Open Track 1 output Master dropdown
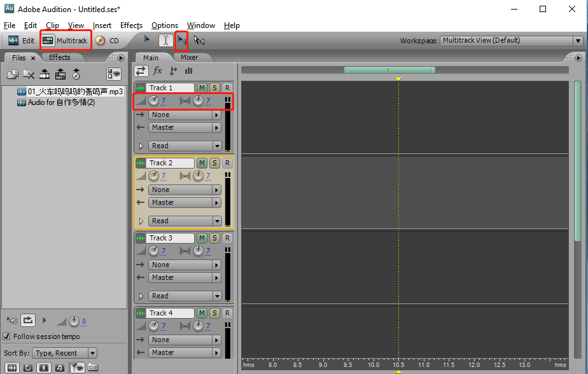 185,127
